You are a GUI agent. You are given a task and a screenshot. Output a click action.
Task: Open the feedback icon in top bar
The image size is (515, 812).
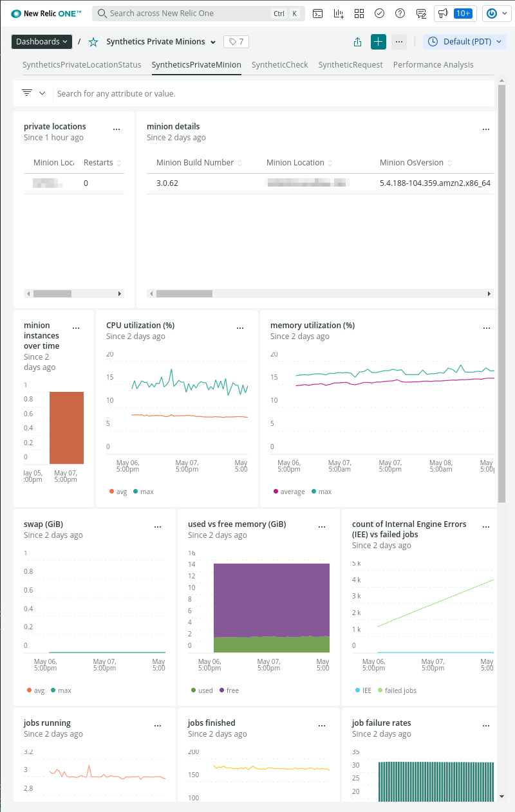(x=421, y=14)
